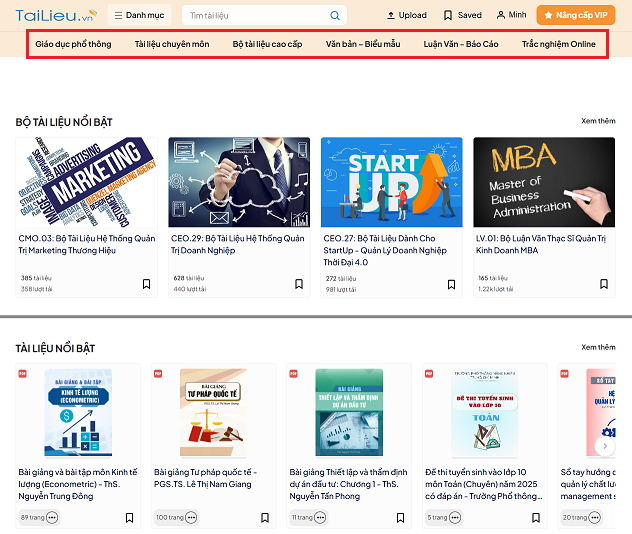632x534 pixels.
Task: Open CEO.29 Quản Trị Doanh Nghiệp title
Action: pyautogui.click(x=238, y=244)
